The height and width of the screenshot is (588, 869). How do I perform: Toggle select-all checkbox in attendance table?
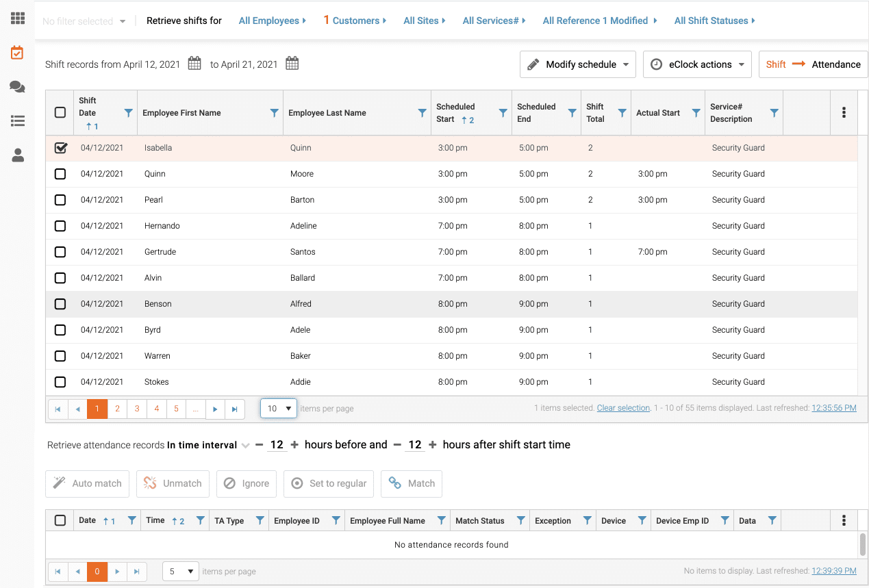coord(60,521)
